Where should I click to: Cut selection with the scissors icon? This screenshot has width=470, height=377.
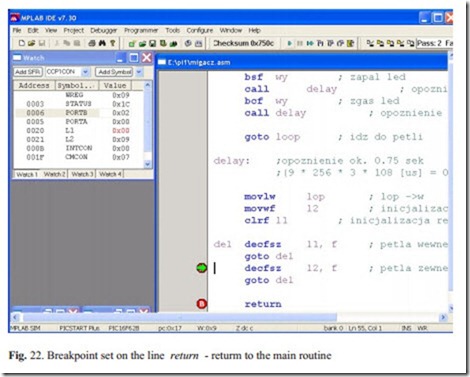(56, 43)
